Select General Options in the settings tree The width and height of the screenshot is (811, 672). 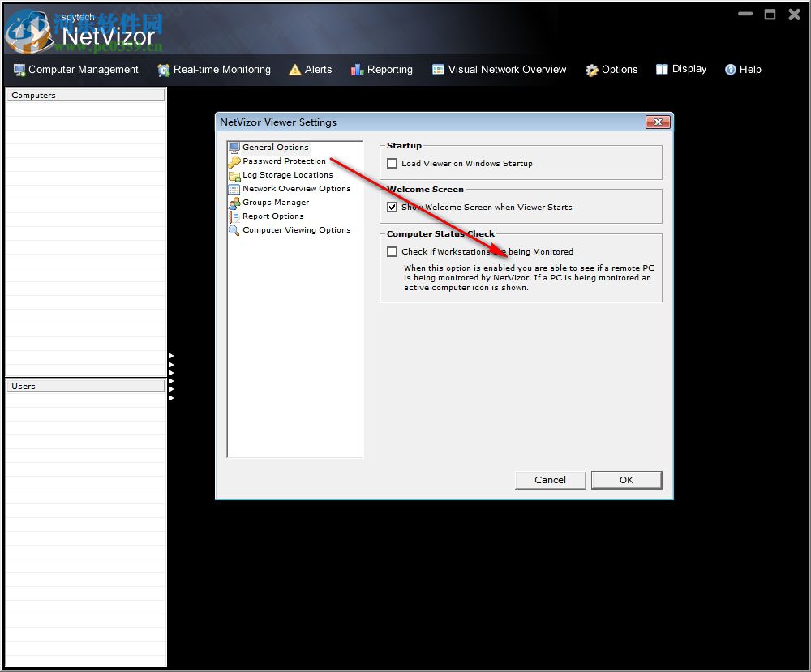point(275,147)
